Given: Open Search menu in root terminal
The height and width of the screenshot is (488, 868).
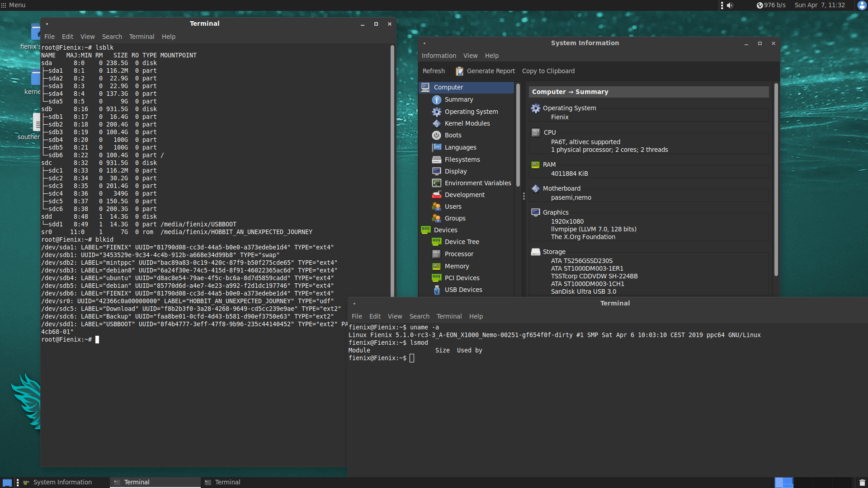Looking at the screenshot, I should point(112,37).
